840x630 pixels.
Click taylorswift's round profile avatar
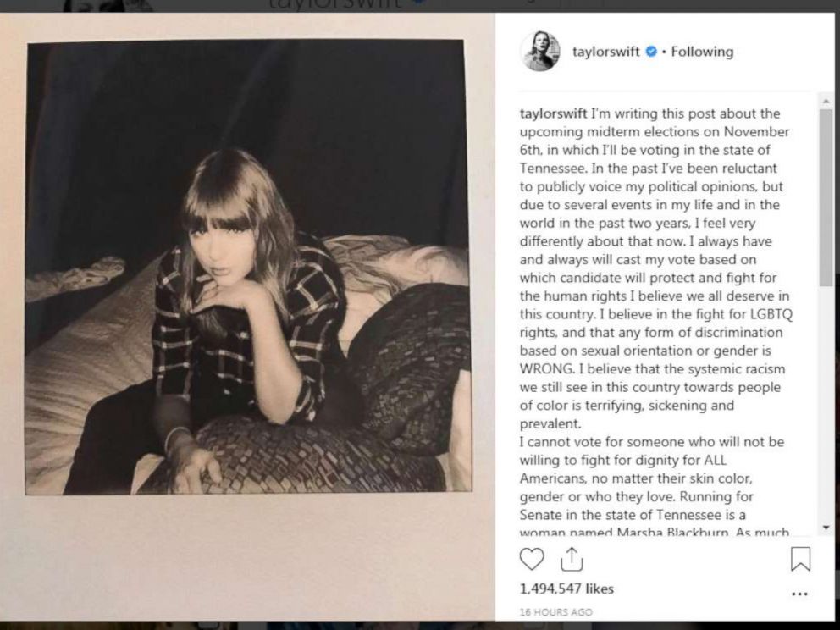pyautogui.click(x=539, y=52)
